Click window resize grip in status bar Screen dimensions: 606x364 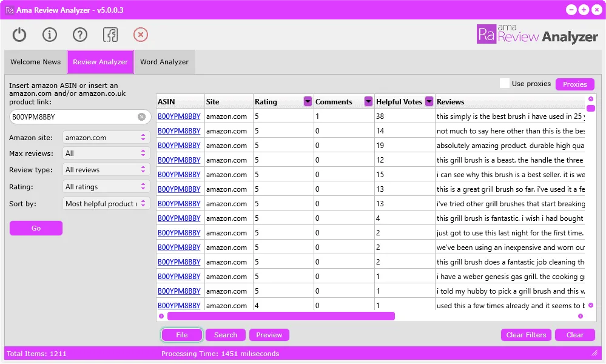click(594, 352)
